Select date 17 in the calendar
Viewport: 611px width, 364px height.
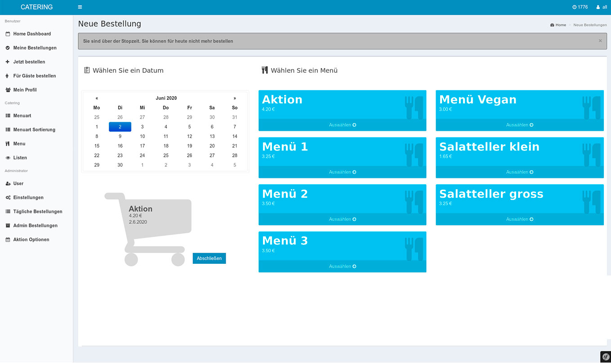click(x=143, y=146)
